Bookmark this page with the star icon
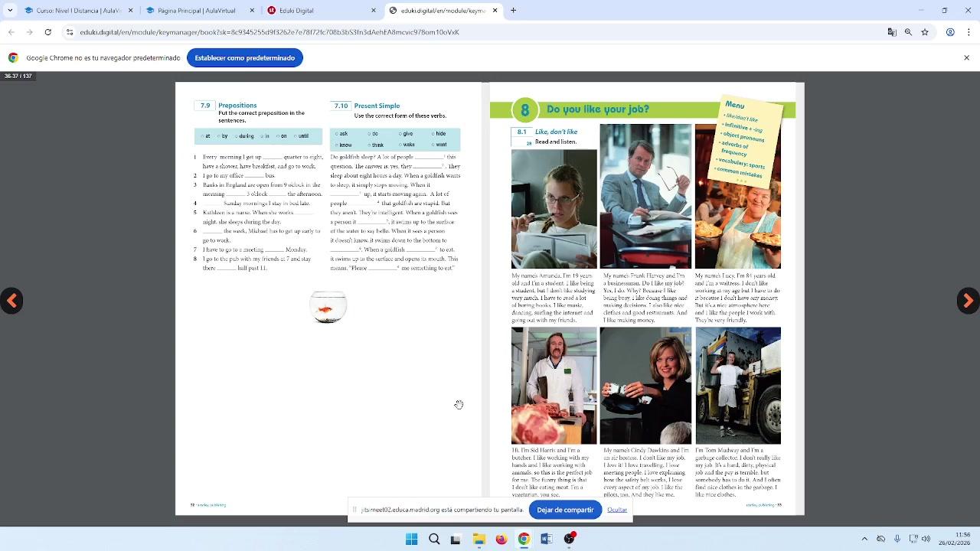The image size is (980, 551). click(925, 32)
